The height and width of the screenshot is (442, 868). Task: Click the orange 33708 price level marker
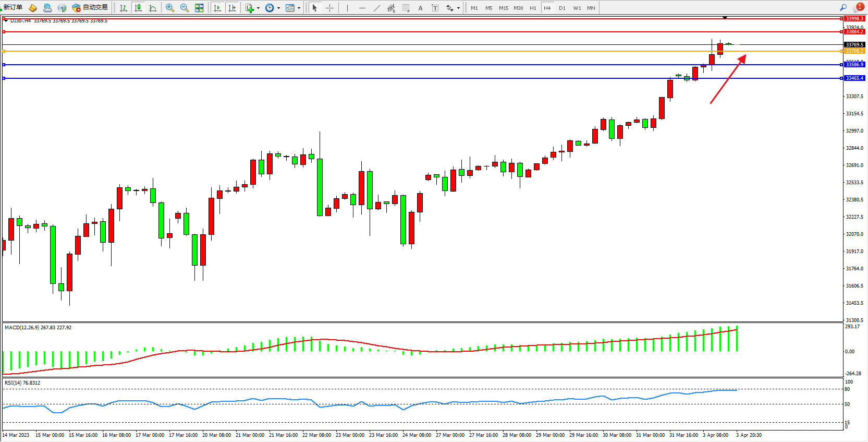click(854, 51)
